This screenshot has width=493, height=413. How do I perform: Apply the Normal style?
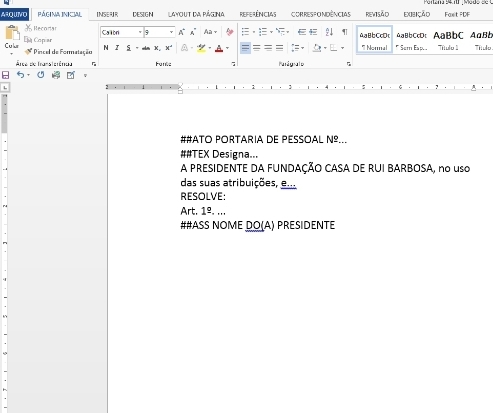(374, 40)
